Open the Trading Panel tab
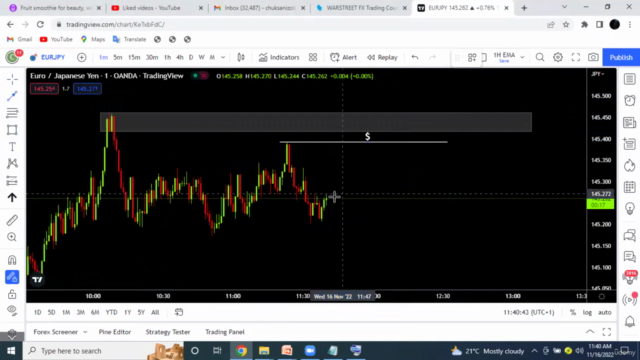This screenshot has height=360, width=640. coord(225,332)
